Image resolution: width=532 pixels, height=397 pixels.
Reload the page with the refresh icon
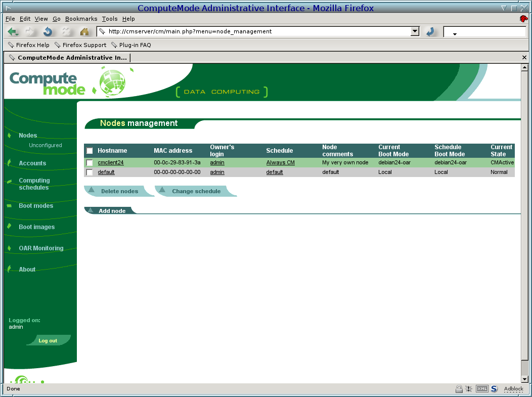(48, 31)
